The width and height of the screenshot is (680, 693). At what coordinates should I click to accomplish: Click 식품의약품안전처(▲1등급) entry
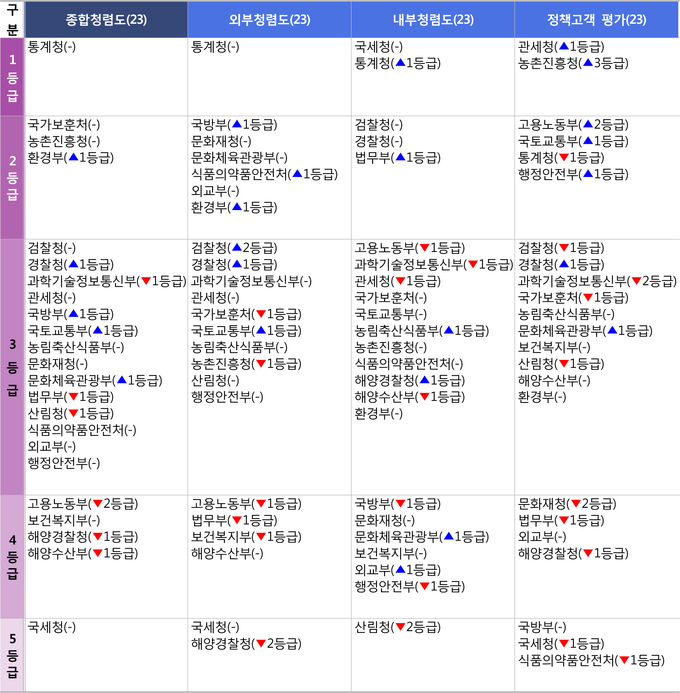coord(265,174)
